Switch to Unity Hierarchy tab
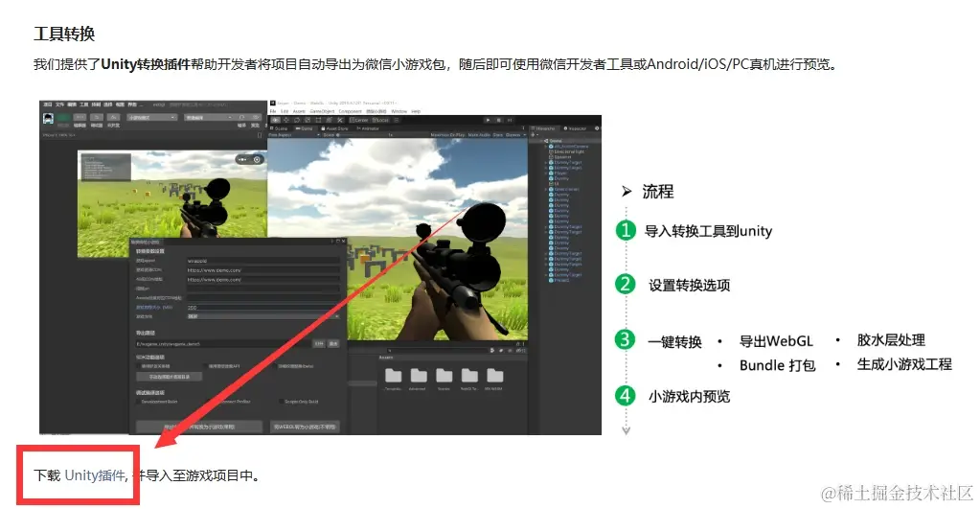Viewport: 980px width, 509px height. pos(543,128)
